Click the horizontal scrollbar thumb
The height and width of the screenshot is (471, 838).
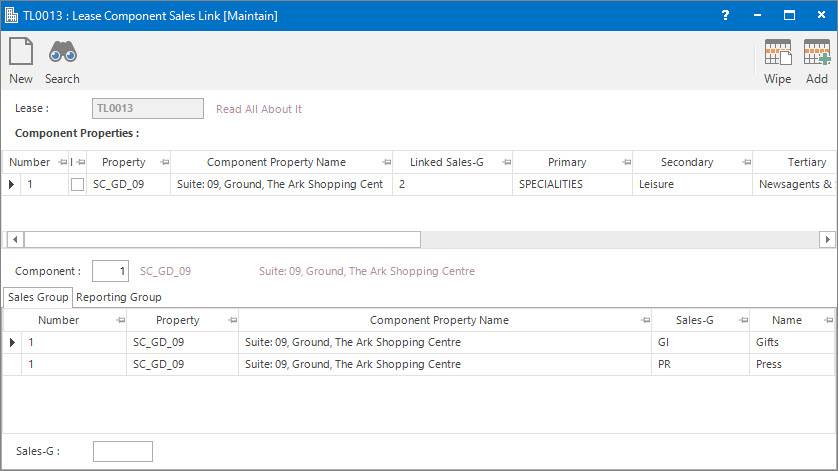coord(222,240)
